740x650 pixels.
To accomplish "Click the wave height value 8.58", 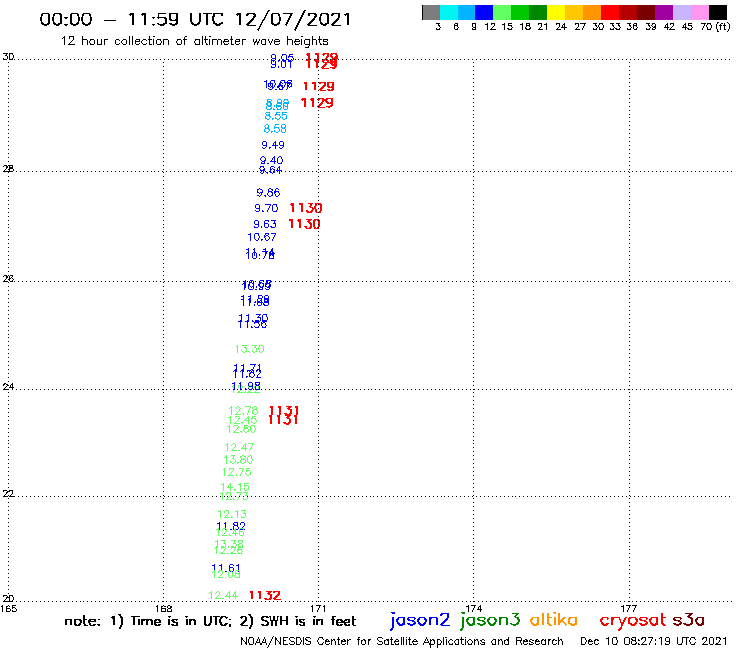I will pyautogui.click(x=275, y=128).
